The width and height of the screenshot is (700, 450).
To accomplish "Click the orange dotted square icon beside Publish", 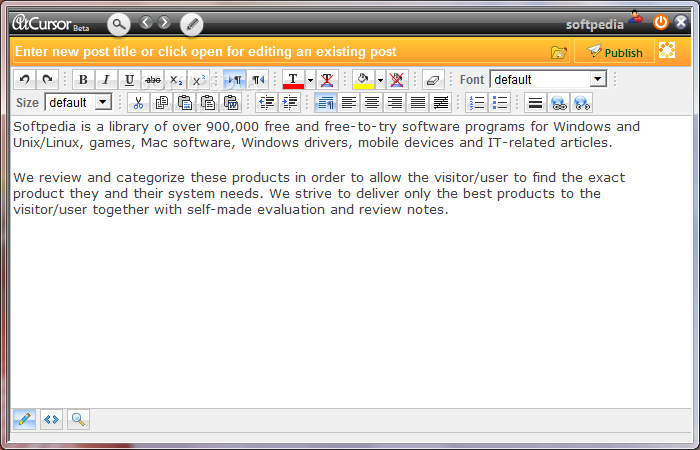I will [x=667, y=50].
